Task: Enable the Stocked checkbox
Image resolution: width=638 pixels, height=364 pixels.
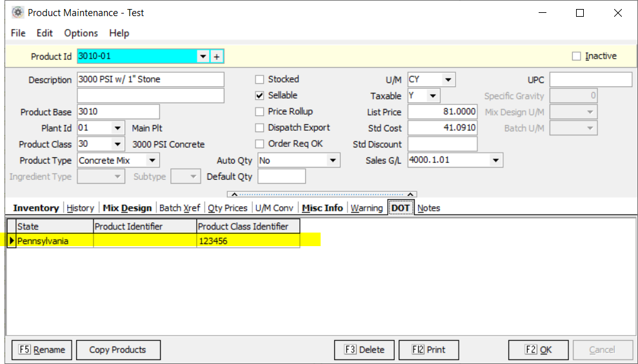Action: (260, 79)
